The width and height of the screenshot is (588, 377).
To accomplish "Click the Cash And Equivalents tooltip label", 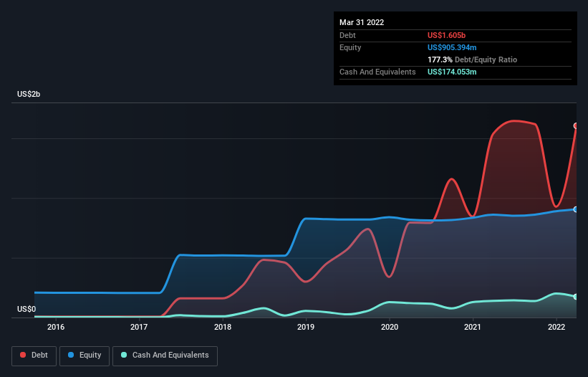I will click(377, 72).
